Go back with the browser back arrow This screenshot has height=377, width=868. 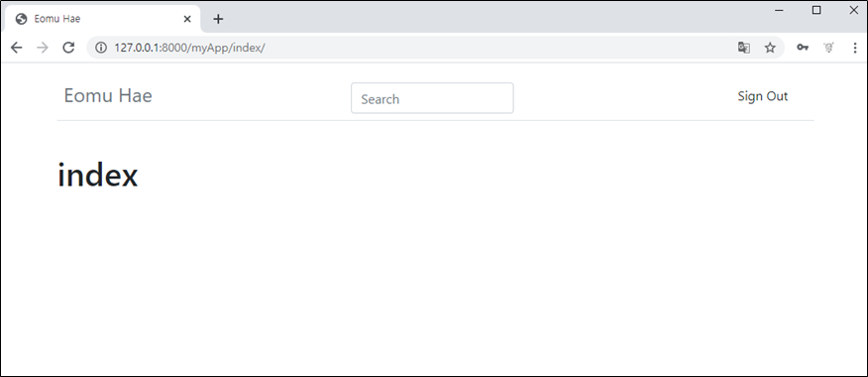17,48
